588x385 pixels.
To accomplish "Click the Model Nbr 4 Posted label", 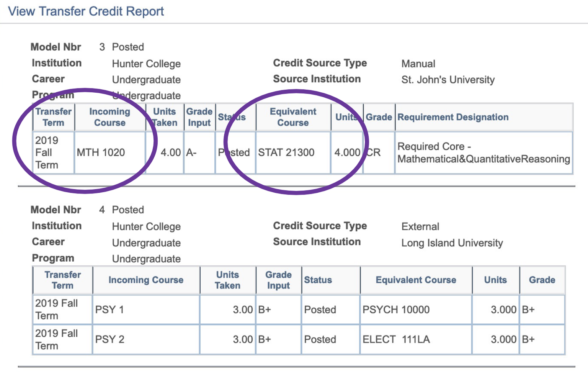I will pyautogui.click(x=87, y=210).
